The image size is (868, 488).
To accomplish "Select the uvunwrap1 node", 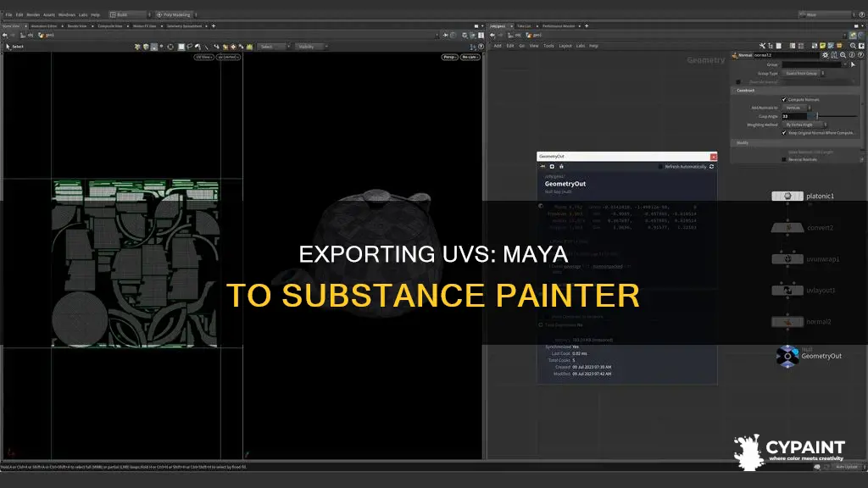I will point(787,259).
